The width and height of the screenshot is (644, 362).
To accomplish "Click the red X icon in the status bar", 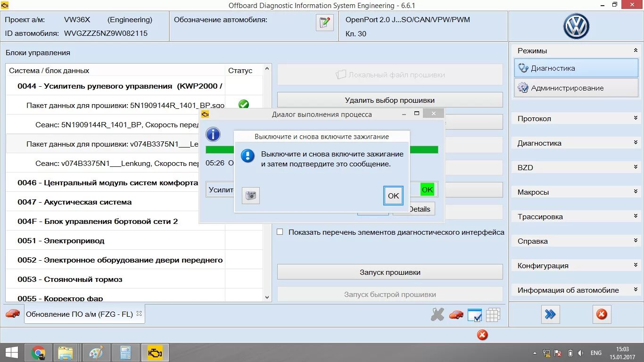I will click(482, 335).
